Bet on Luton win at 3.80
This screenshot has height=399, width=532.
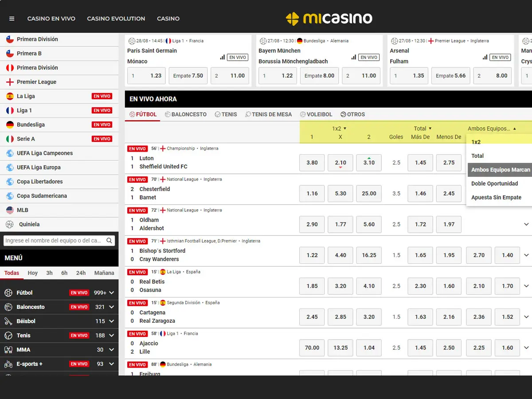point(312,163)
